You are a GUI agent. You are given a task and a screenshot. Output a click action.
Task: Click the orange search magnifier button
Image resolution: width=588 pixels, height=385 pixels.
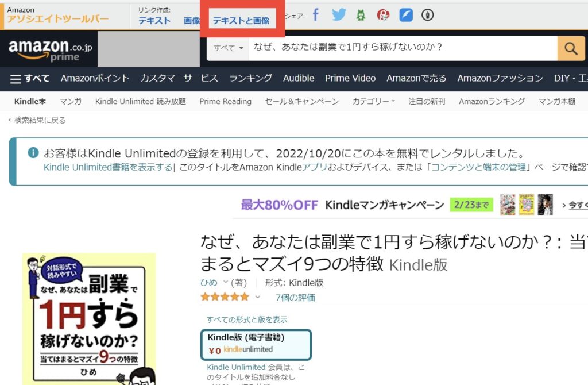tap(570, 49)
